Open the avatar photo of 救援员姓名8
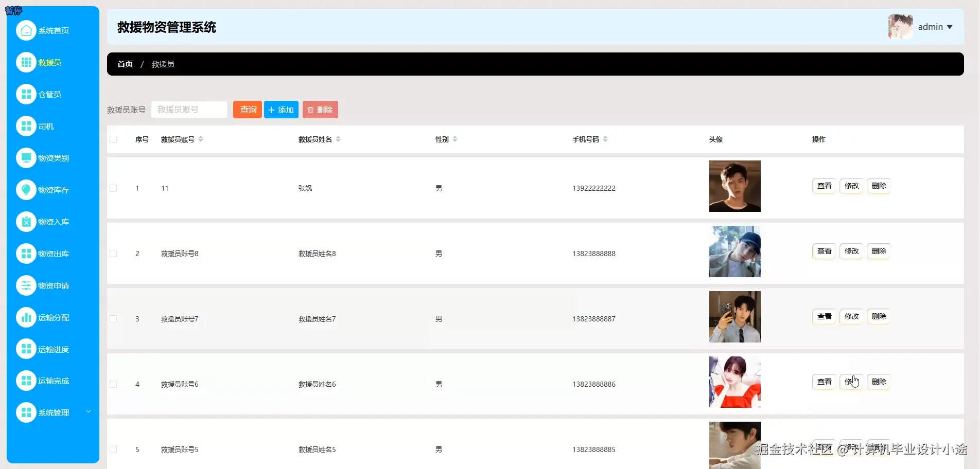The height and width of the screenshot is (469, 980). pos(735,251)
